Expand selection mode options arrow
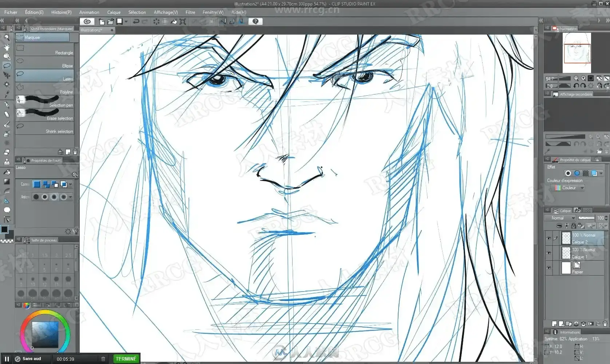 tap(70, 184)
